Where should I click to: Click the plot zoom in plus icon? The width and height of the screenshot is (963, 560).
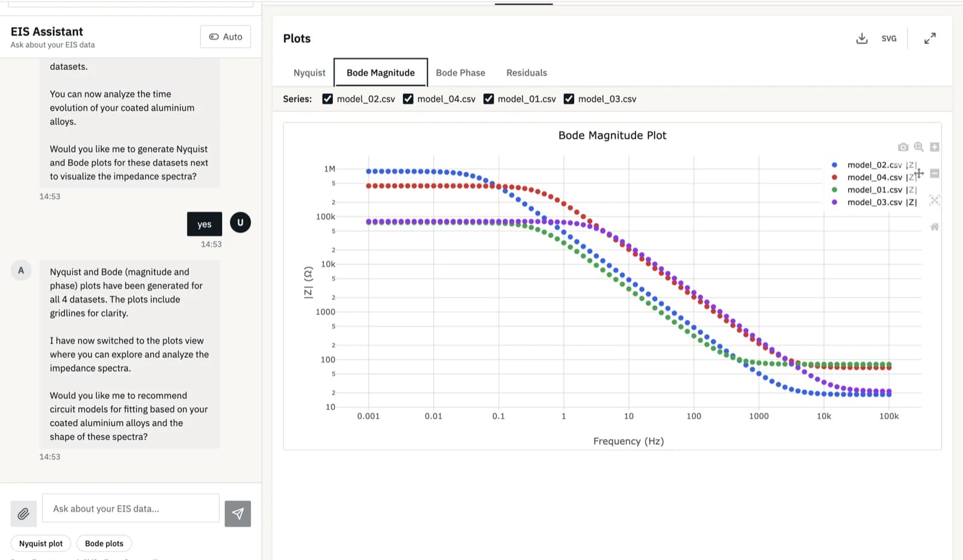coord(935,147)
